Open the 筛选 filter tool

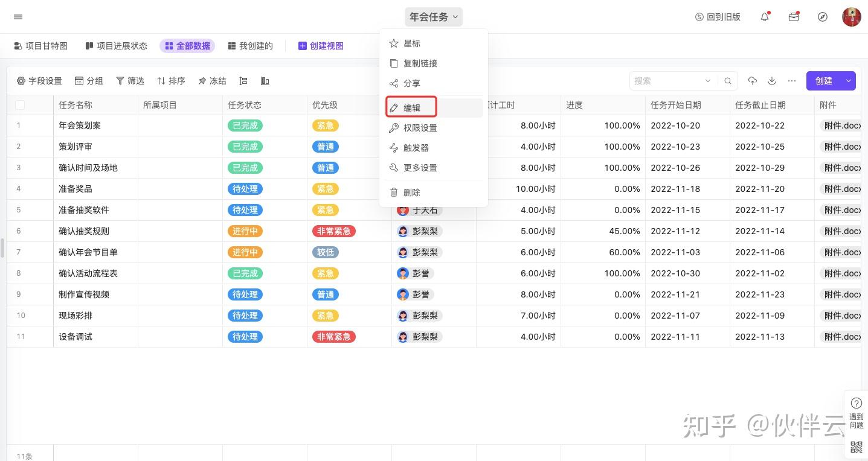point(130,81)
